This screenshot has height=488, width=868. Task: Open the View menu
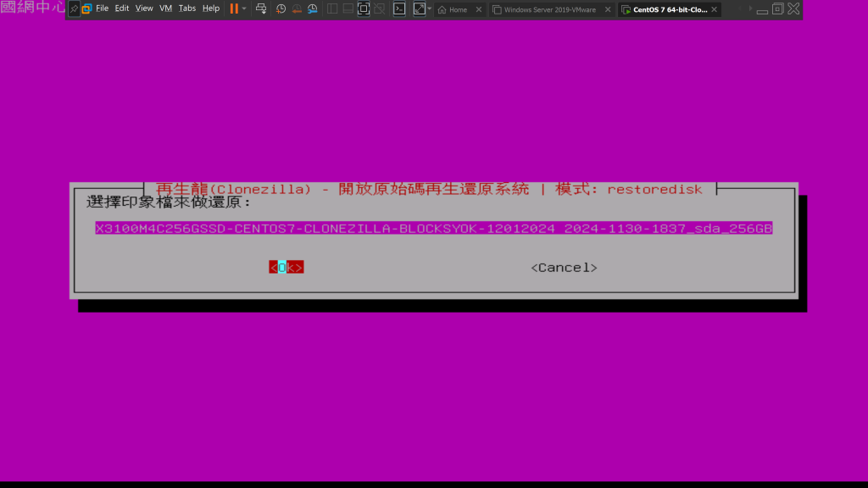(x=144, y=8)
